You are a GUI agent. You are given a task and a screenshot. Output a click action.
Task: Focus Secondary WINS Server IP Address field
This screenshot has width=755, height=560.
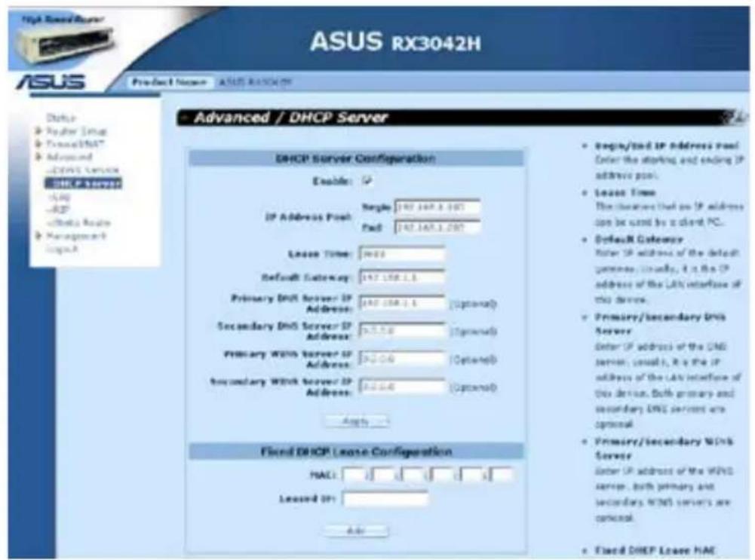(402, 387)
